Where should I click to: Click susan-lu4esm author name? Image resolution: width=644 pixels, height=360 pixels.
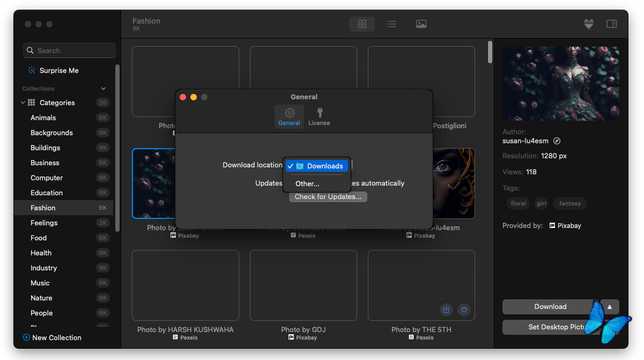pyautogui.click(x=525, y=141)
